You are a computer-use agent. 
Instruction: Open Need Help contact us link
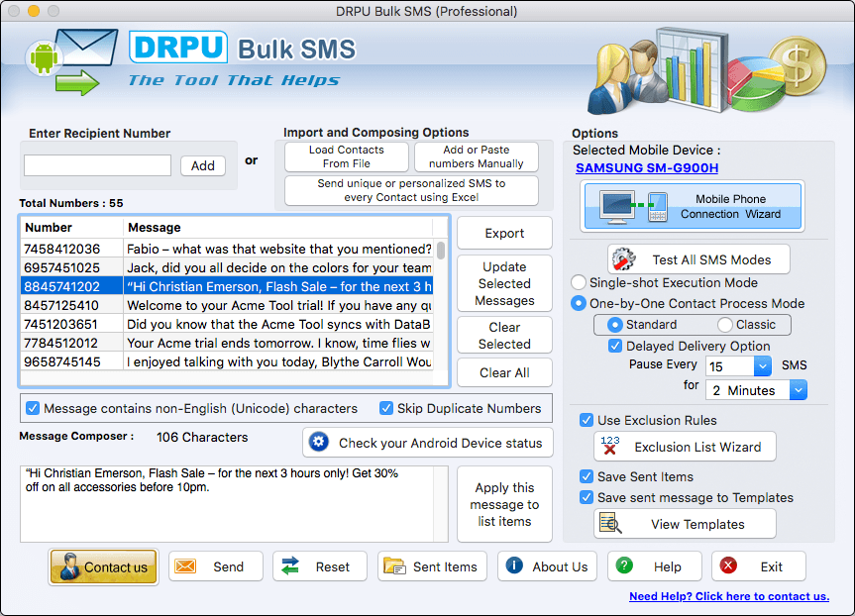coord(729,596)
